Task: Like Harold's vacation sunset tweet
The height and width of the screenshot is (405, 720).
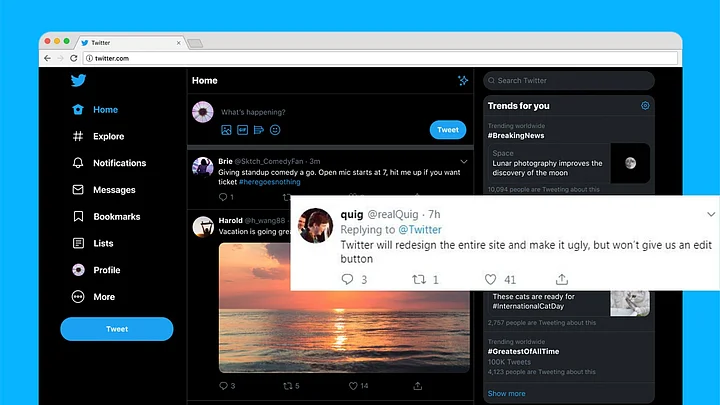Action: coord(352,386)
